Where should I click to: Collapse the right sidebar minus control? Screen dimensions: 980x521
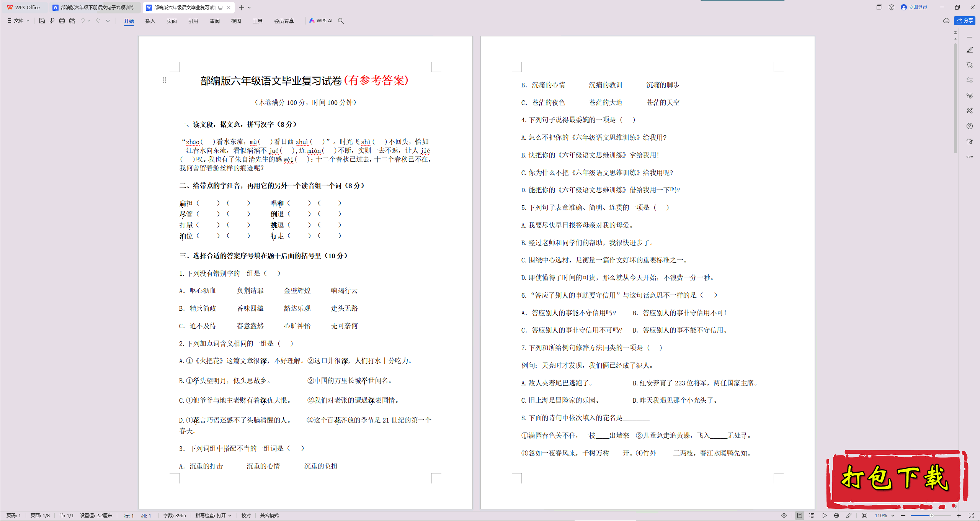click(970, 37)
